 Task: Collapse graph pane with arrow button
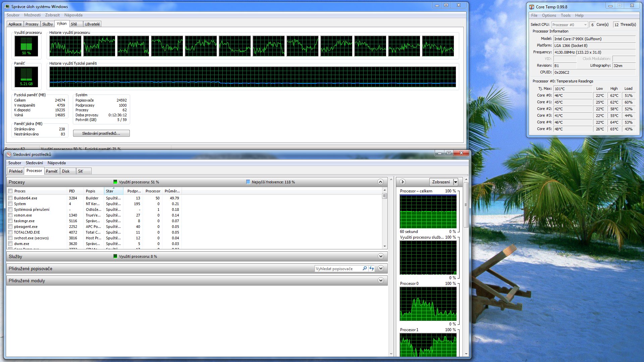click(402, 182)
